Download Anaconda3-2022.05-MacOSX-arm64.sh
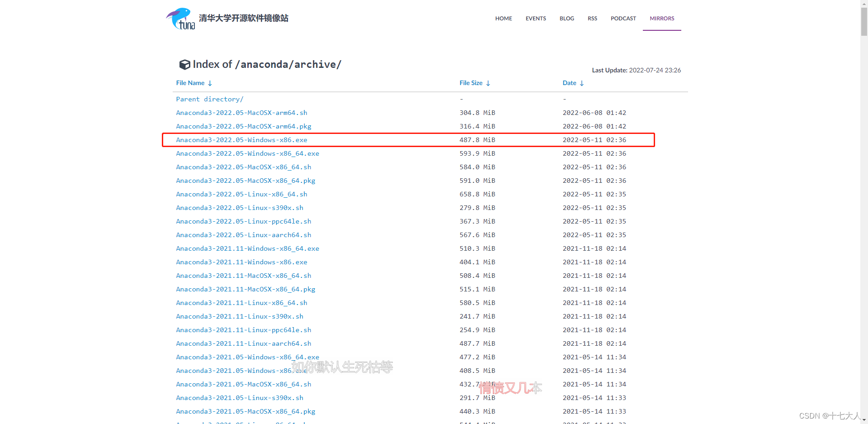Image resolution: width=868 pixels, height=424 pixels. (241, 113)
